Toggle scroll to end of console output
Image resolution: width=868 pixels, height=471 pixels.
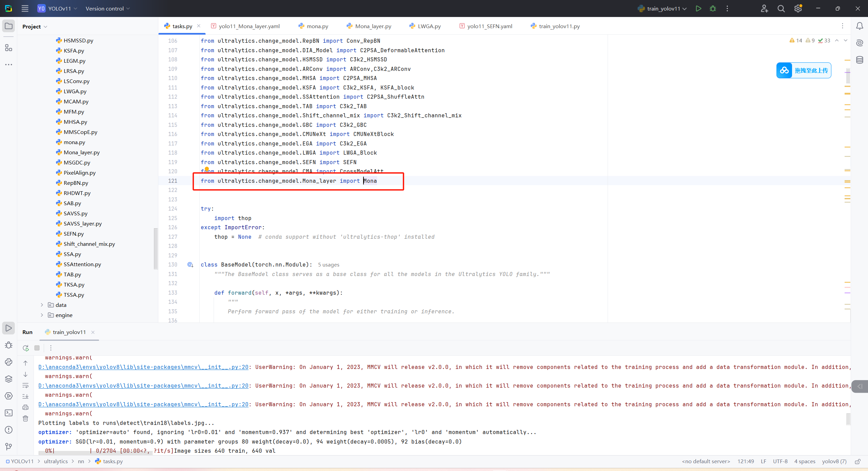pos(25,396)
